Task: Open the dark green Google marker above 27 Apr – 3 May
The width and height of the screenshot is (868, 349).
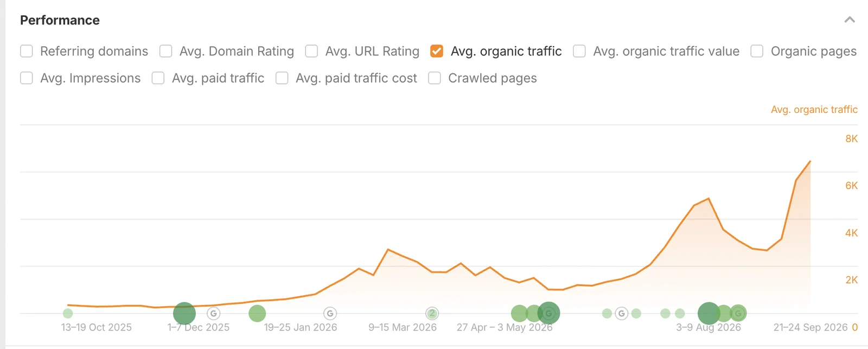Action: (x=549, y=313)
